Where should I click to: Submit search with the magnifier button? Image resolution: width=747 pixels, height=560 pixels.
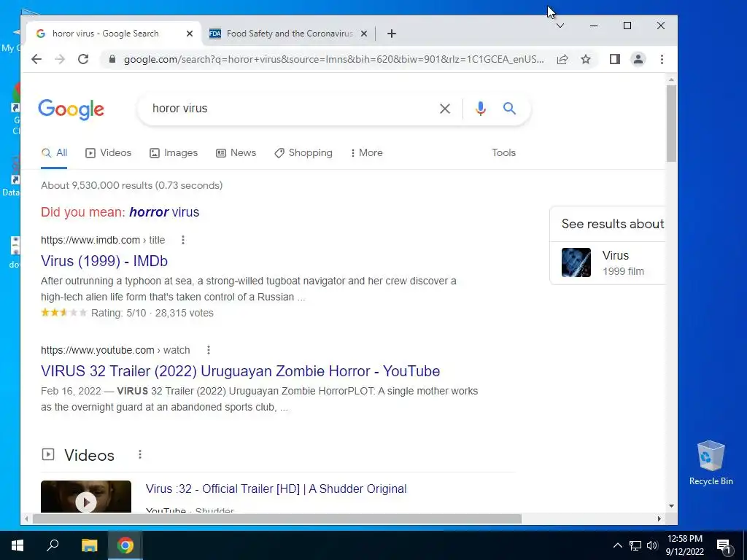[509, 109]
